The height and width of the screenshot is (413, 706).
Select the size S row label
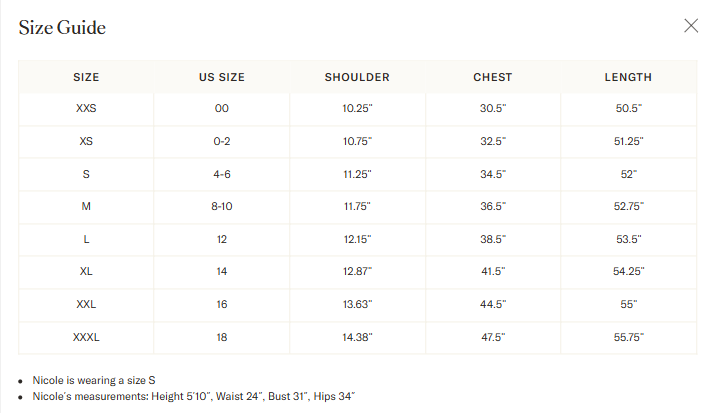[x=86, y=174]
